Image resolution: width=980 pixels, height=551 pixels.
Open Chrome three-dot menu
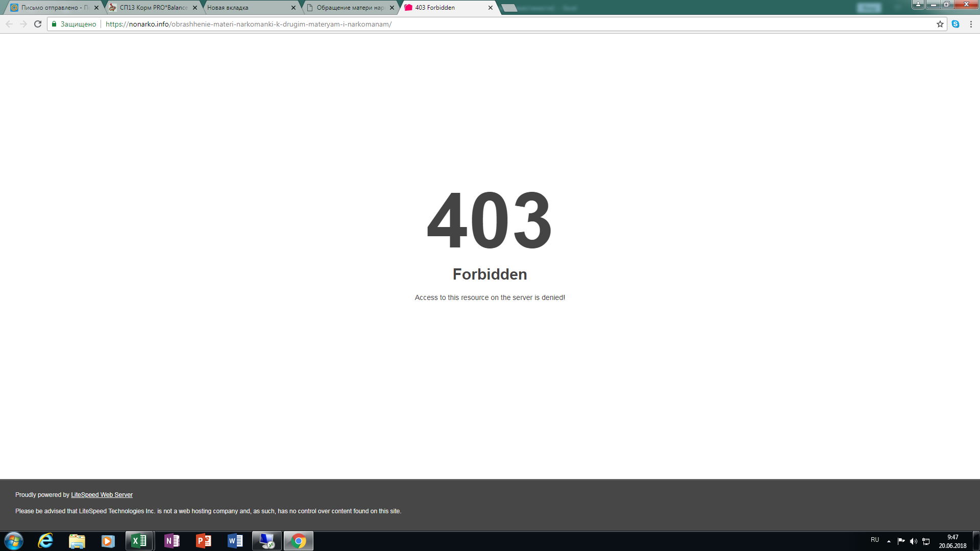coord(971,24)
